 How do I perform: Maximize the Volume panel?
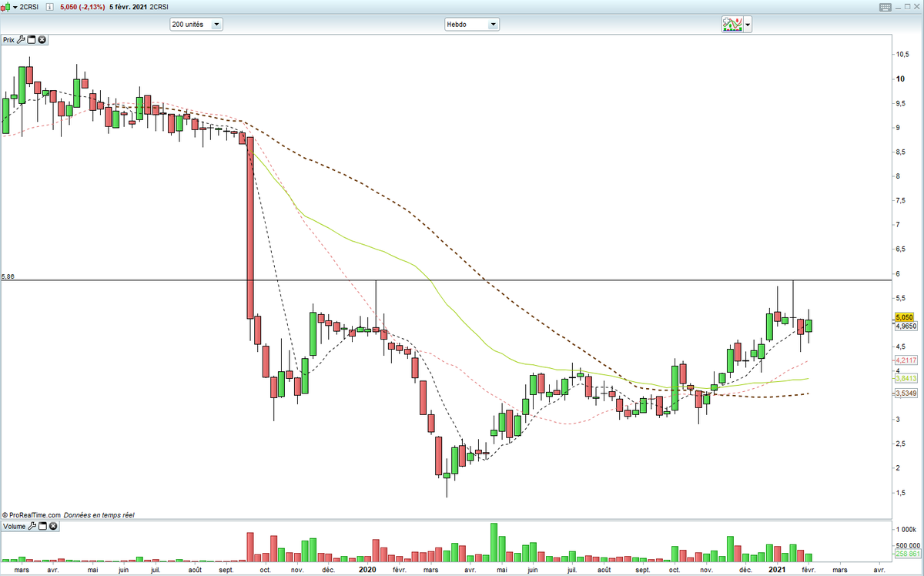[43, 527]
